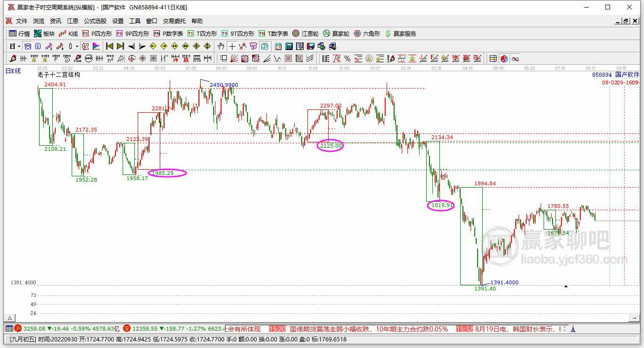
Task: Launch the 江恩轮 Gann wheel
Action: click(x=305, y=33)
